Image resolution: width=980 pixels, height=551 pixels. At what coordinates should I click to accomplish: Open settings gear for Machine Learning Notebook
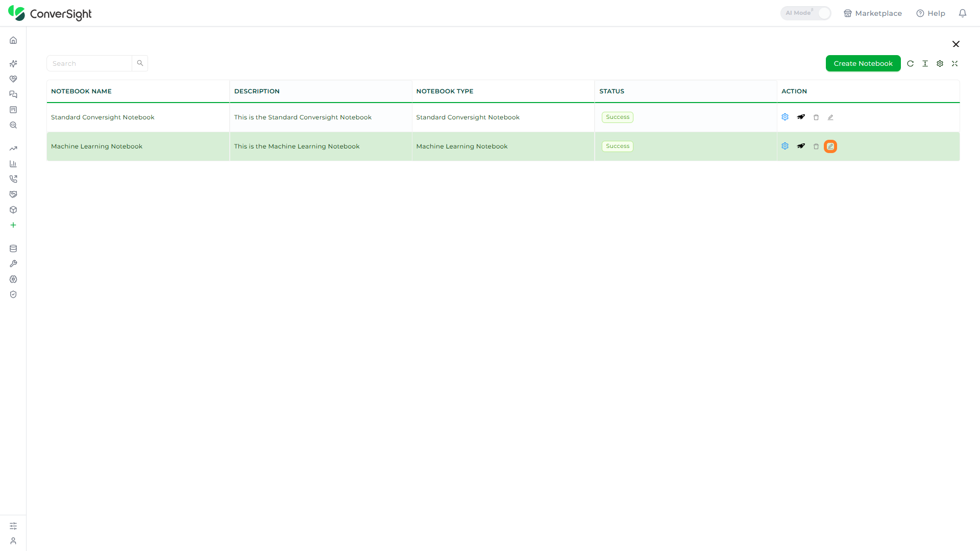(x=785, y=146)
